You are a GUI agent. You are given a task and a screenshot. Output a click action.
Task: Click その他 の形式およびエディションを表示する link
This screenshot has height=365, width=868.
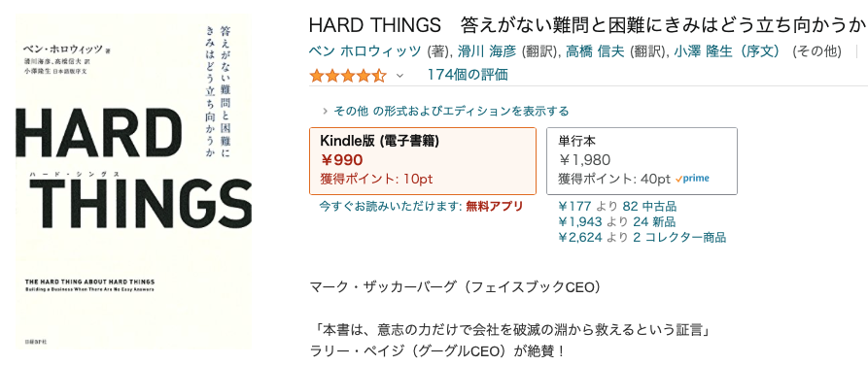[451, 112]
